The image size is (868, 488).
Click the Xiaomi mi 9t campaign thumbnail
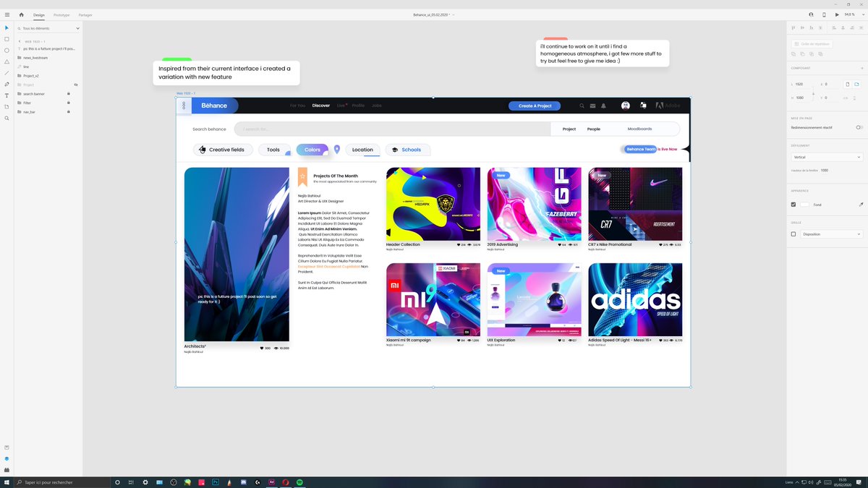pyautogui.click(x=433, y=300)
